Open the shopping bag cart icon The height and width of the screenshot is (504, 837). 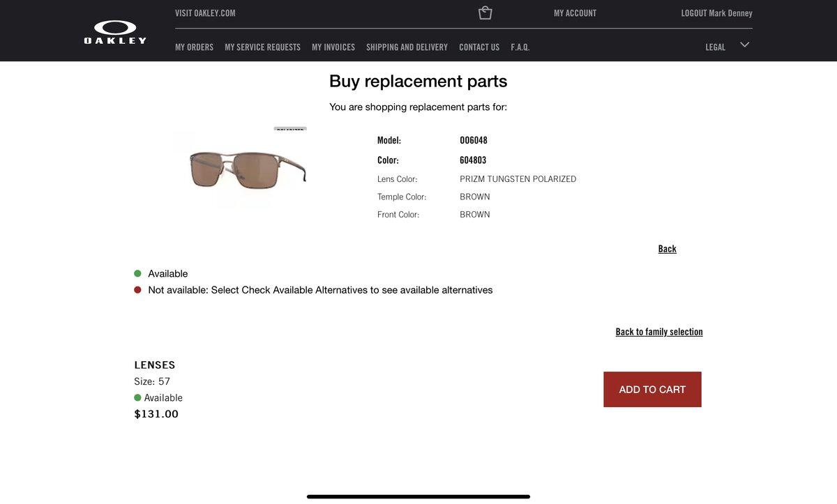(485, 13)
